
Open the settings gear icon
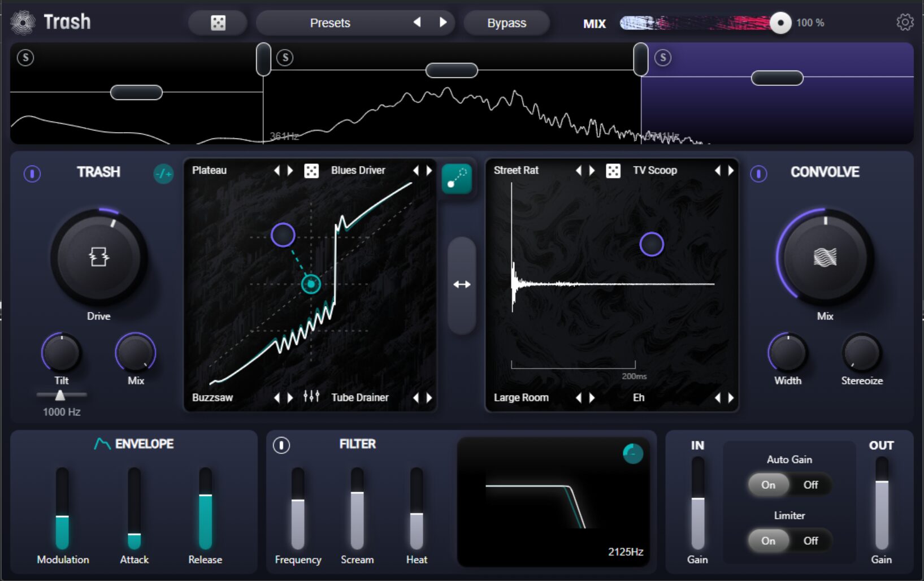pyautogui.click(x=905, y=22)
